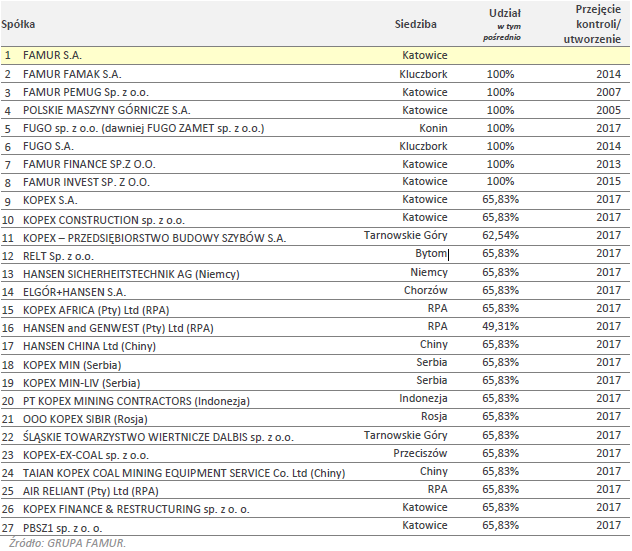
Task: Select PT KOPEX MINING CONTRACTORS (Indonezja)
Action: coord(136,401)
